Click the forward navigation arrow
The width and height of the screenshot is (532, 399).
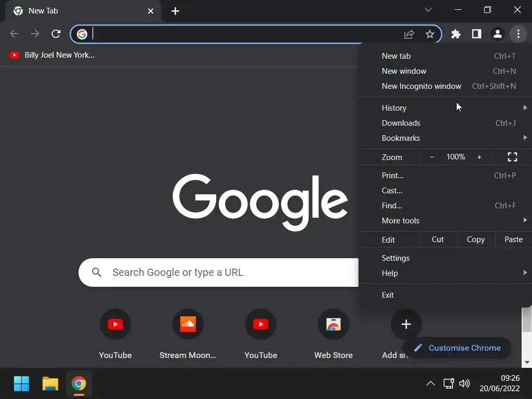pyautogui.click(x=35, y=34)
